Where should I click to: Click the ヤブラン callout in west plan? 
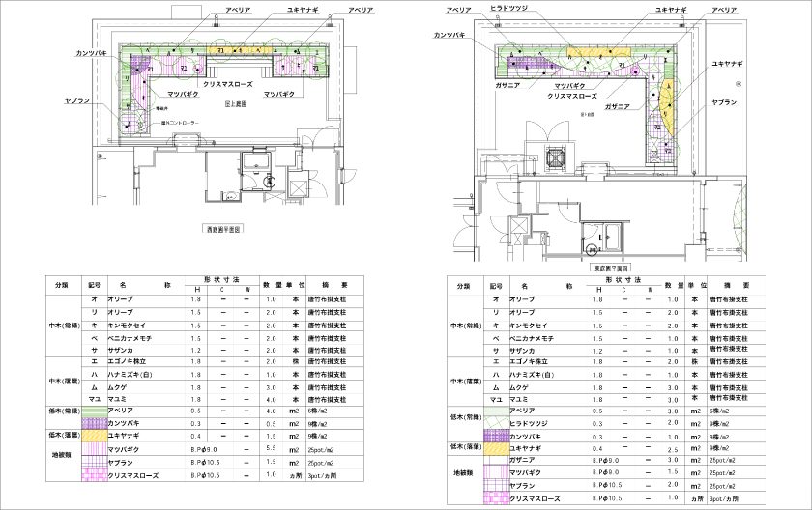(77, 100)
